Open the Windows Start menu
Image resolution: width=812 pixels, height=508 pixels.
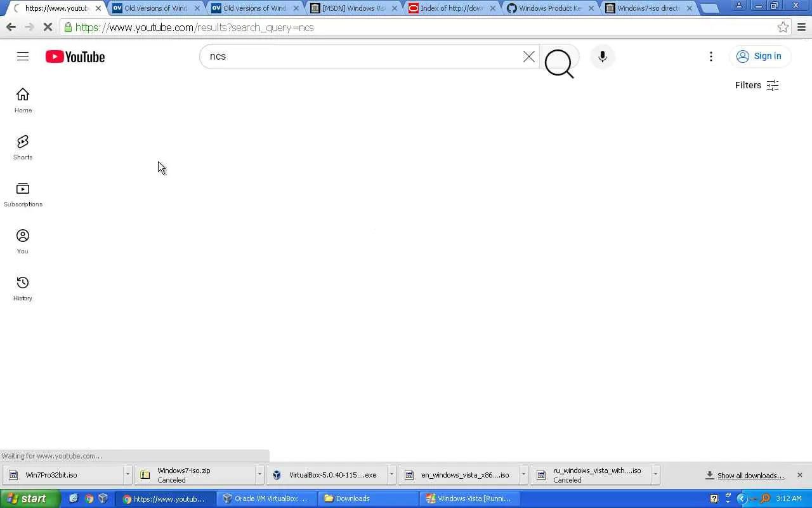[x=30, y=498]
